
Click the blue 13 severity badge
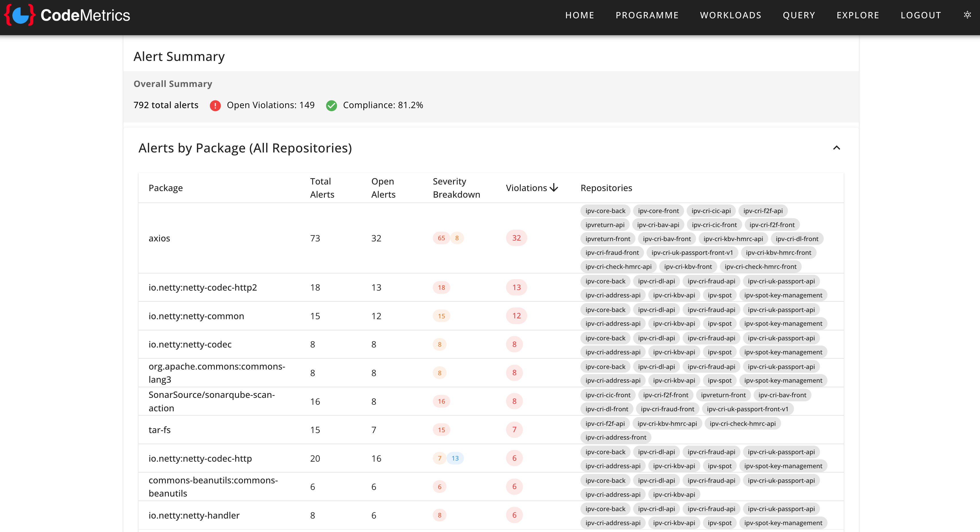455,458
